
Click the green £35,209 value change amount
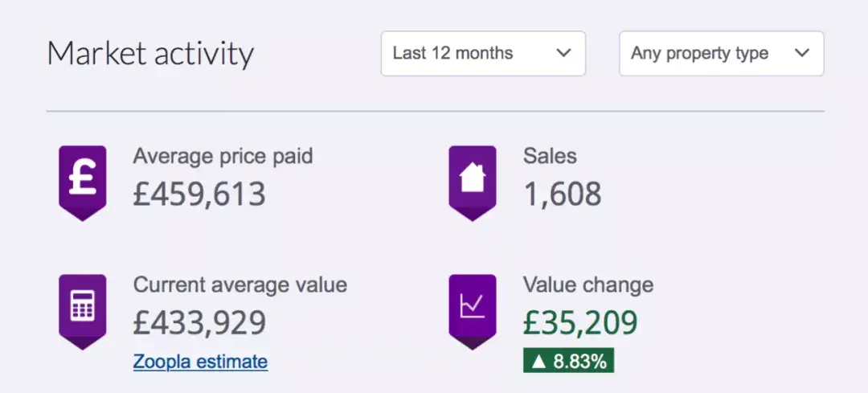[579, 322]
